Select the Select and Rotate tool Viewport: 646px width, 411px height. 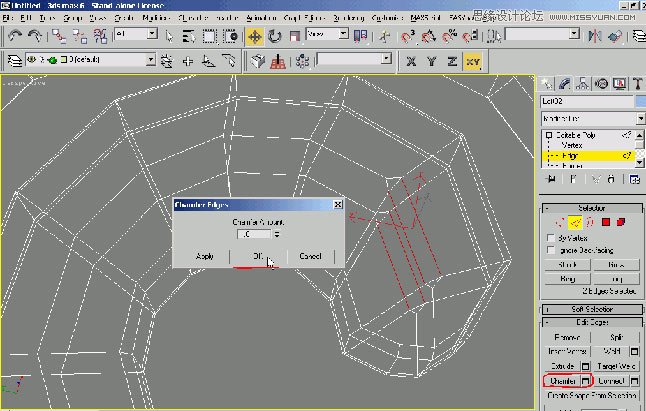pos(275,36)
